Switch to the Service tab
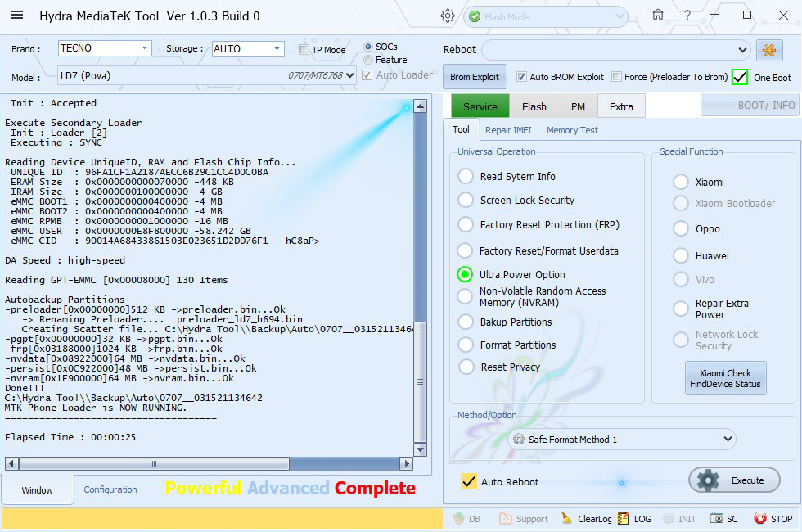 click(480, 106)
